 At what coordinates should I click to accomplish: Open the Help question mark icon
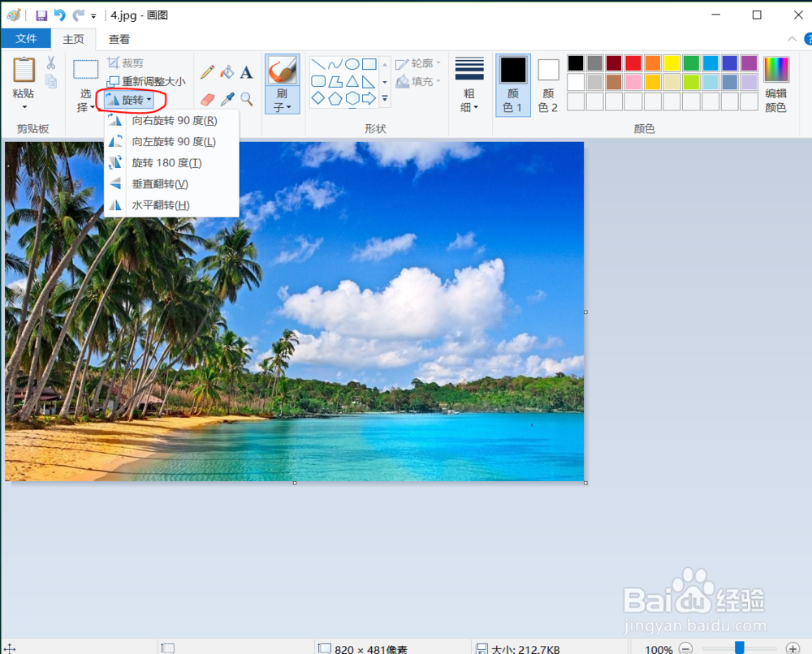[x=808, y=39]
